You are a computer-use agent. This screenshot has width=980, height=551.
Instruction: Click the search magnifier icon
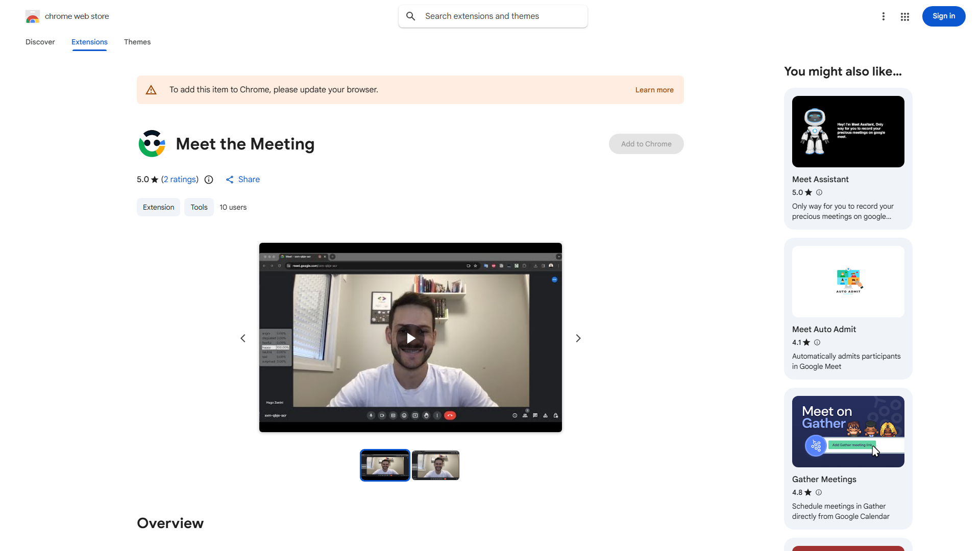pos(410,16)
